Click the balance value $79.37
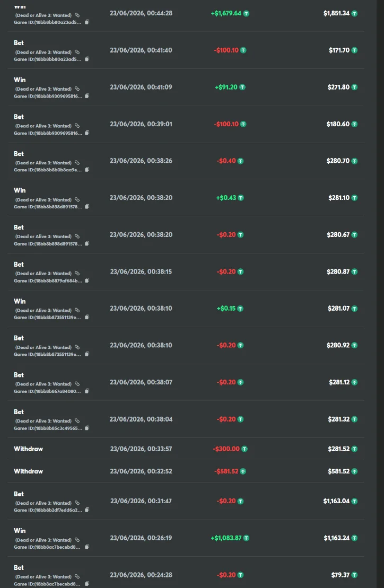Screen dimensions: 384x588 pos(341,575)
